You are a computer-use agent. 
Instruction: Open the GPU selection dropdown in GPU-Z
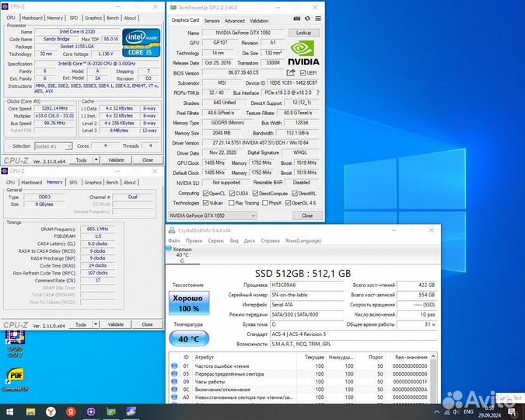click(213, 215)
